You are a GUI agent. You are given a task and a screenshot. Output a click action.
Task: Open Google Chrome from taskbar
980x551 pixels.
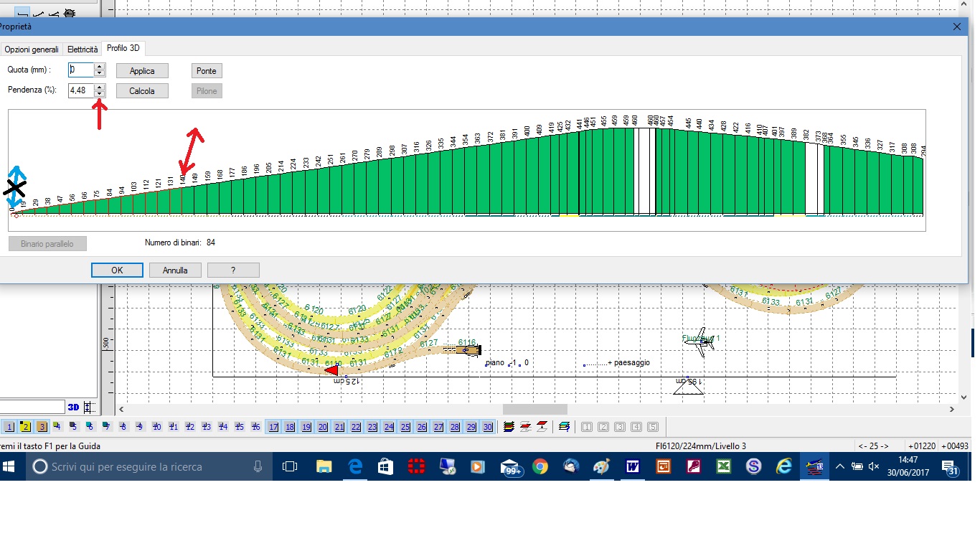click(540, 467)
